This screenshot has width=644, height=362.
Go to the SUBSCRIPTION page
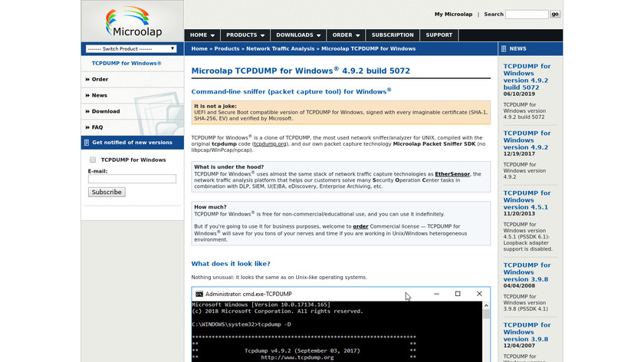coord(393,35)
